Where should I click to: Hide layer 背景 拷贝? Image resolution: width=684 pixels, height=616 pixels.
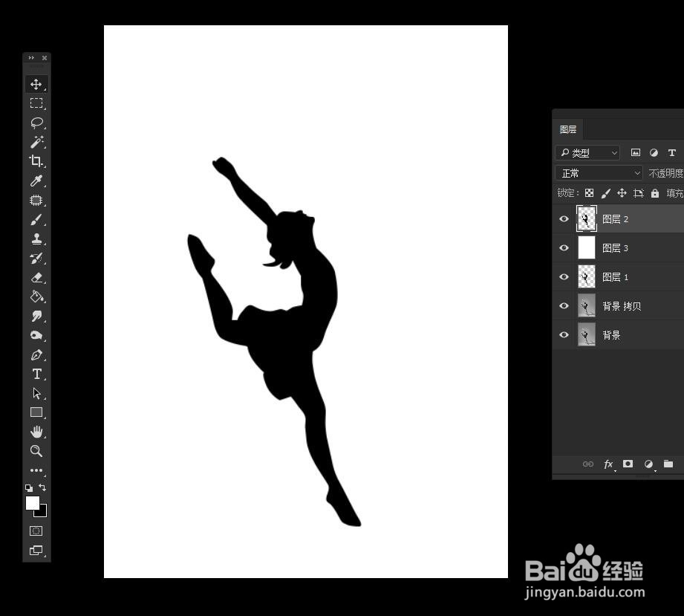(x=564, y=305)
